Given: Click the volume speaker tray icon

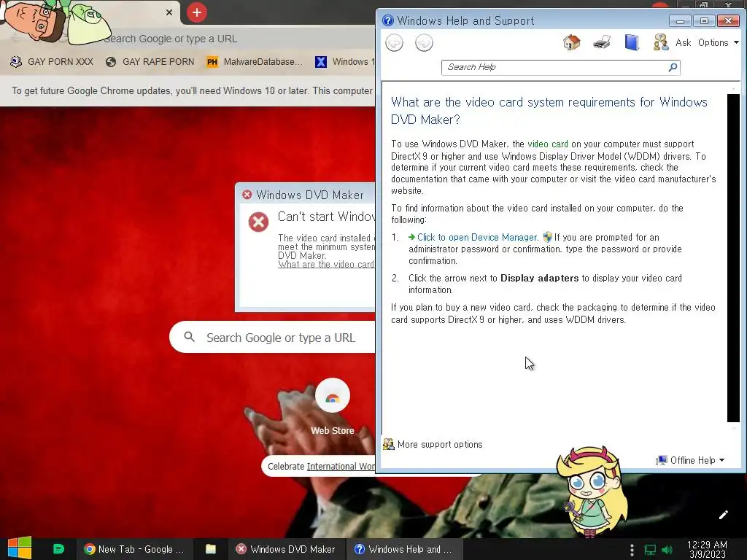Looking at the screenshot, I should (x=667, y=550).
